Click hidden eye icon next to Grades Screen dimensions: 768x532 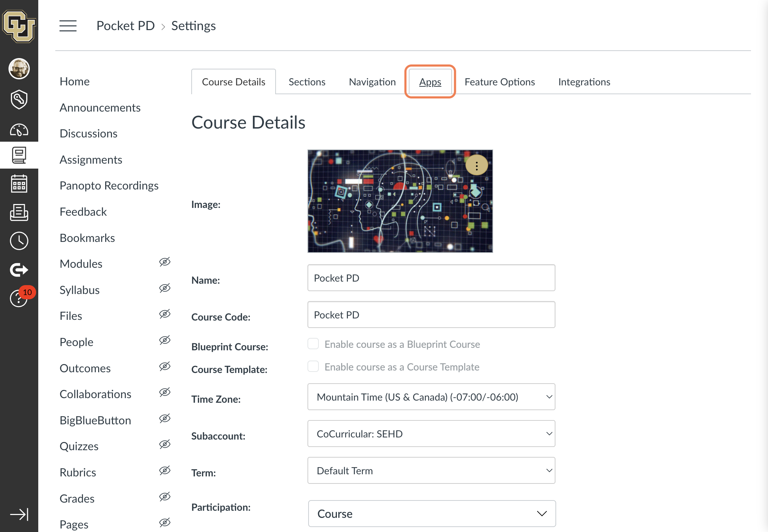(x=165, y=497)
